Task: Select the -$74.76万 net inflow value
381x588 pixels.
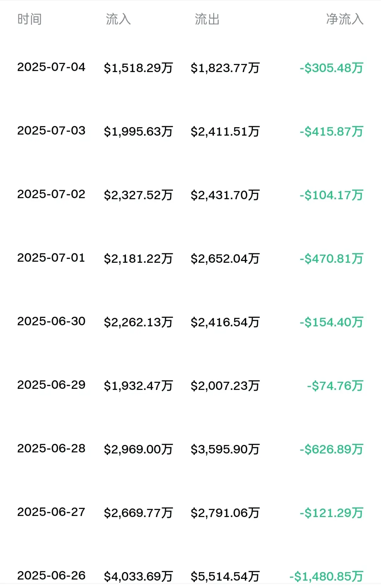Action: coord(335,386)
